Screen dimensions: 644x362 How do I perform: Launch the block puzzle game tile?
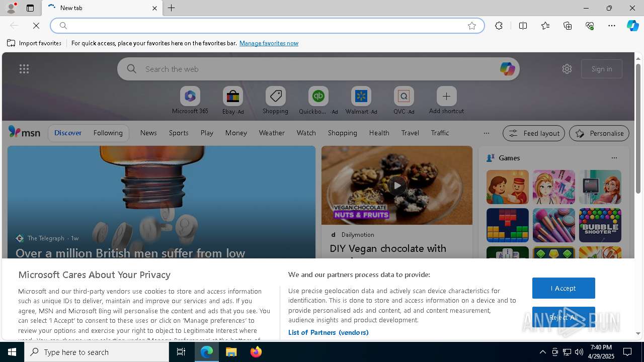(507, 225)
